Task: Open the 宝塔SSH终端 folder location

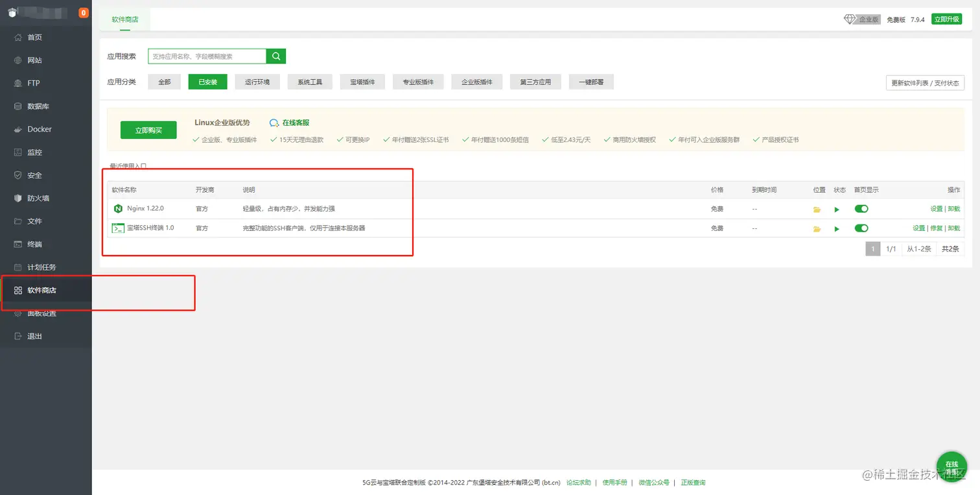Action: coord(817,228)
